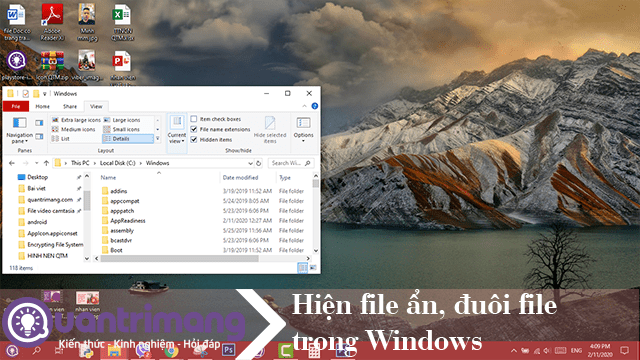Open the Recent locations dropdown
Viewport: 640px width, 360px height.
[36, 163]
